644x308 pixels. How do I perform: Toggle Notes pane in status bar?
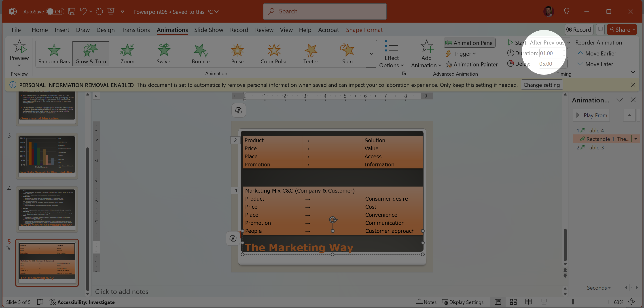[x=426, y=302]
